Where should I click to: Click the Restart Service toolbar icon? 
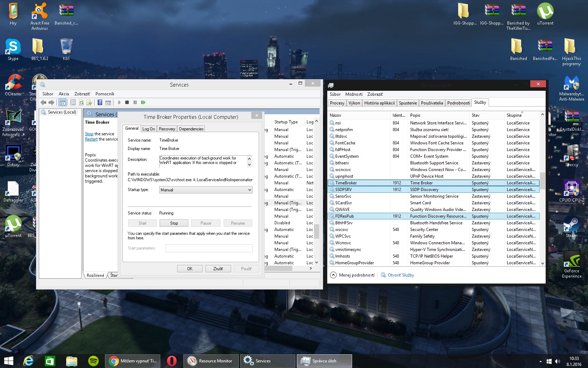click(143, 102)
